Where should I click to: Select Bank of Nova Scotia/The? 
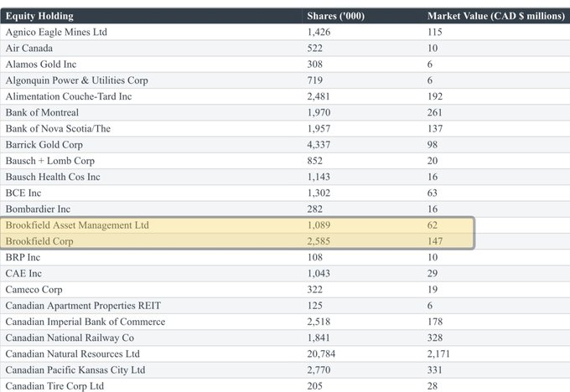(x=58, y=129)
